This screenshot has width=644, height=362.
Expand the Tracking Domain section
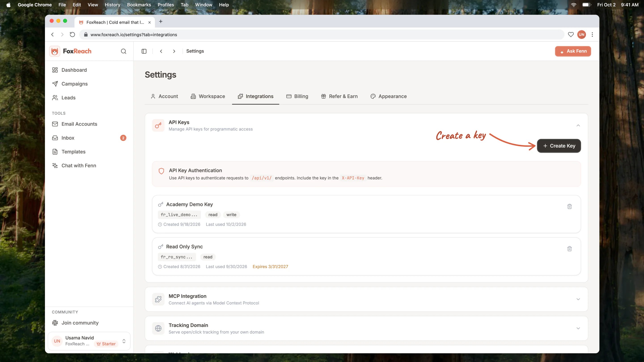point(578,328)
